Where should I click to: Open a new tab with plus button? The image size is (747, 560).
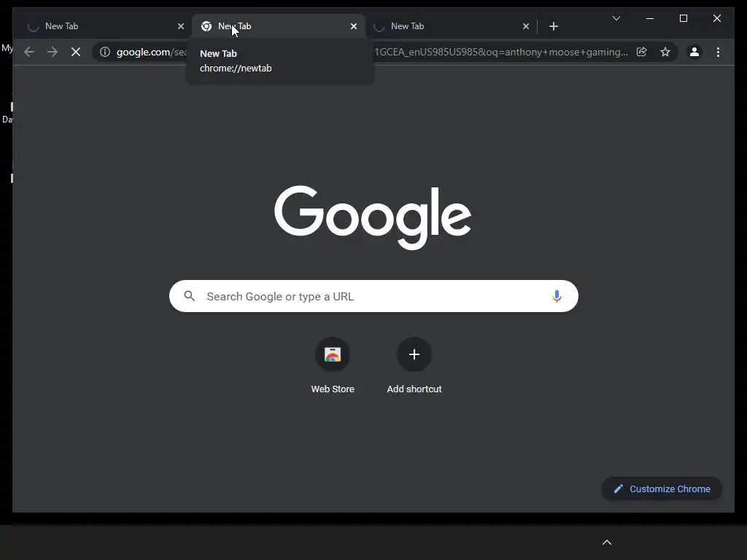(x=554, y=26)
